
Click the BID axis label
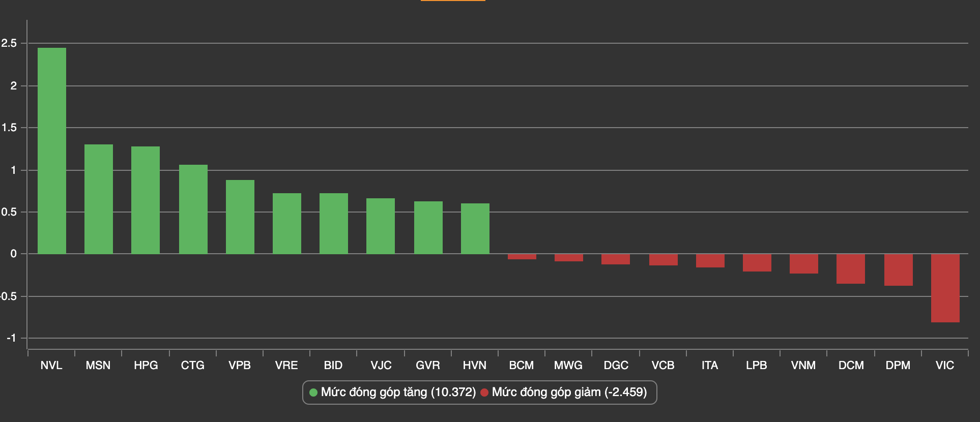coord(333,365)
